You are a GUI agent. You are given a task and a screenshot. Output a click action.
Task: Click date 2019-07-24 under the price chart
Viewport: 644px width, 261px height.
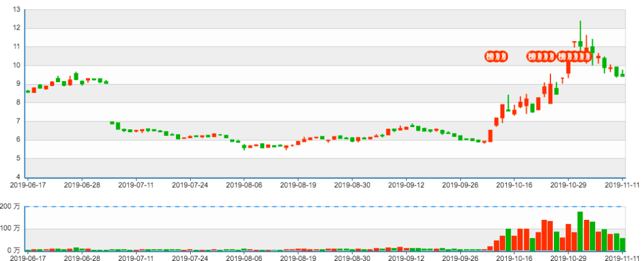(x=190, y=185)
